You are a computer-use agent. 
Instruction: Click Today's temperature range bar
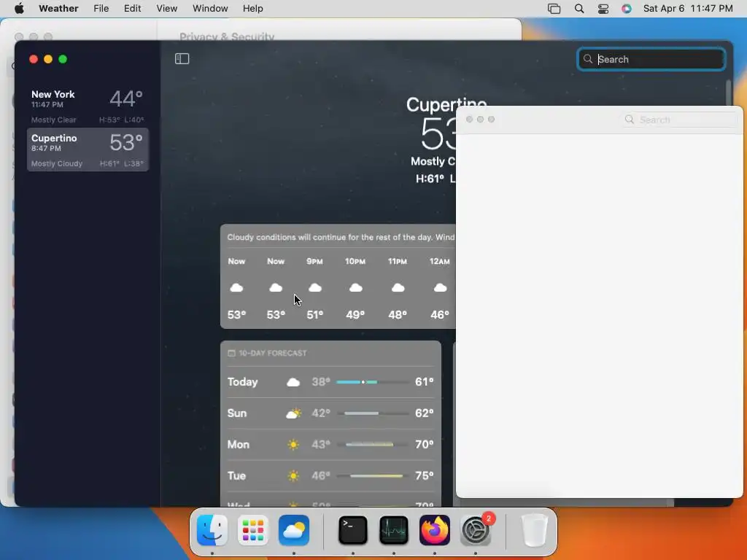click(x=373, y=382)
